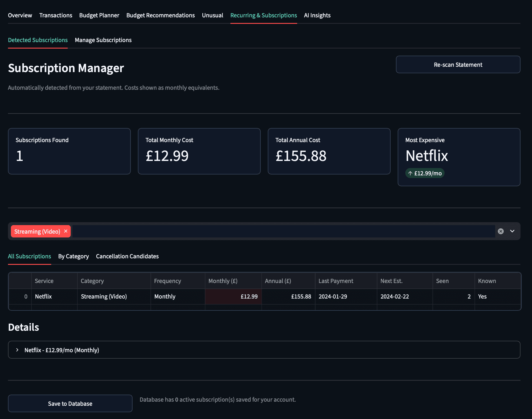Screen dimensions: 532x419
Task: Click the Monthly frequency cell
Action: pyautogui.click(x=178, y=297)
